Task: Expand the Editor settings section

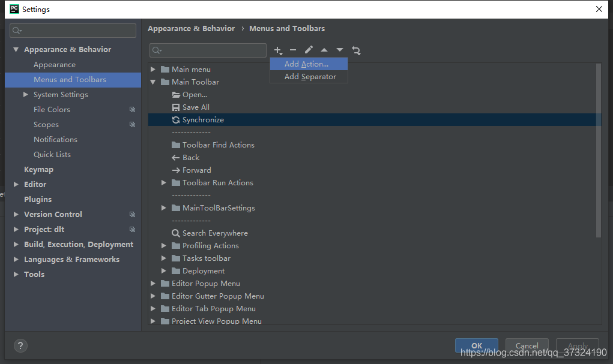Action: (16, 184)
